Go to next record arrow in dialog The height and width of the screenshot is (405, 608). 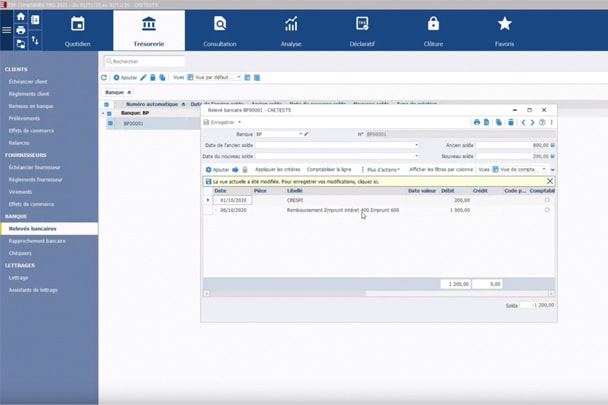pyautogui.click(x=532, y=122)
